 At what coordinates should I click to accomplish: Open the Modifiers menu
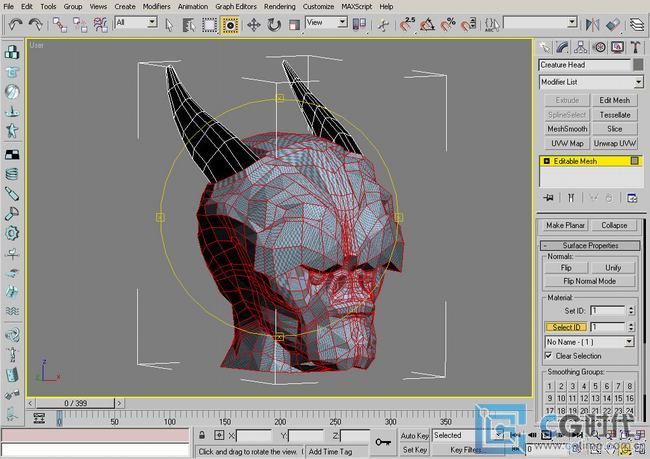click(156, 7)
